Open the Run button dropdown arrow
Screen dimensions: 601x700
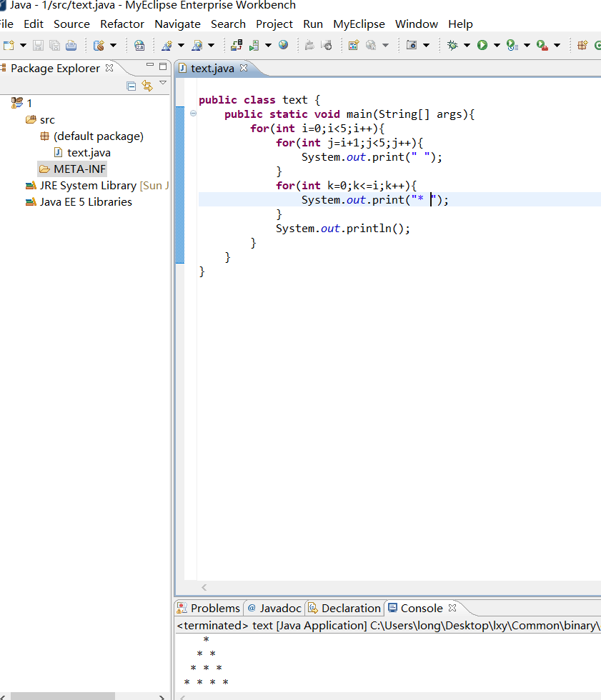(x=497, y=45)
